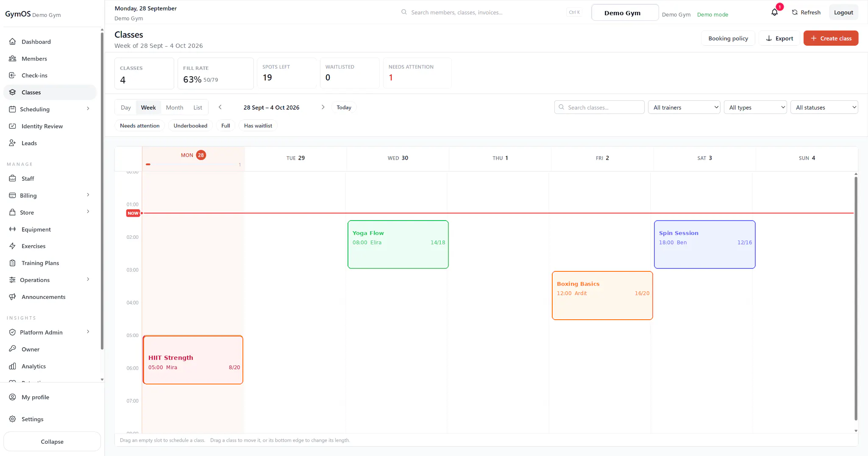
Task: Open the Settings gear icon
Action: coord(13,419)
